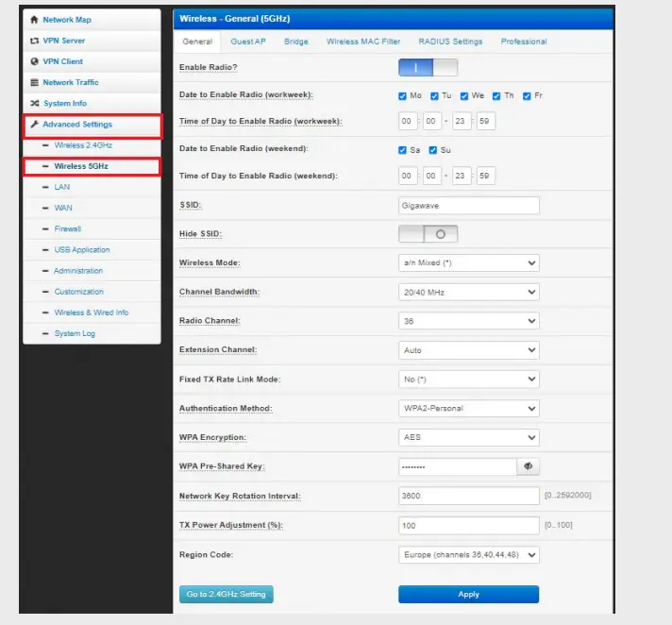Image resolution: width=672 pixels, height=625 pixels.
Task: Open Wireless & Wired Info item
Action: pyautogui.click(x=92, y=312)
